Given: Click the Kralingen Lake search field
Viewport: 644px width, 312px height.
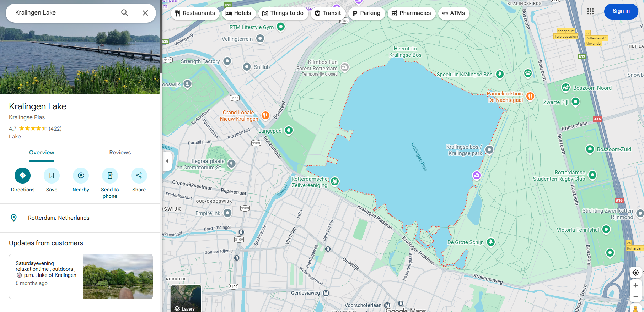Looking at the screenshot, I should (x=64, y=13).
